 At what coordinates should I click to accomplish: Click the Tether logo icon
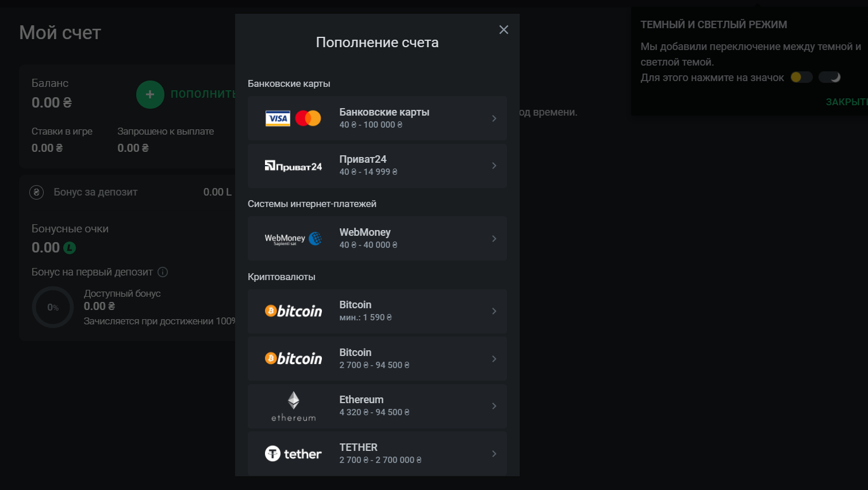(x=293, y=454)
